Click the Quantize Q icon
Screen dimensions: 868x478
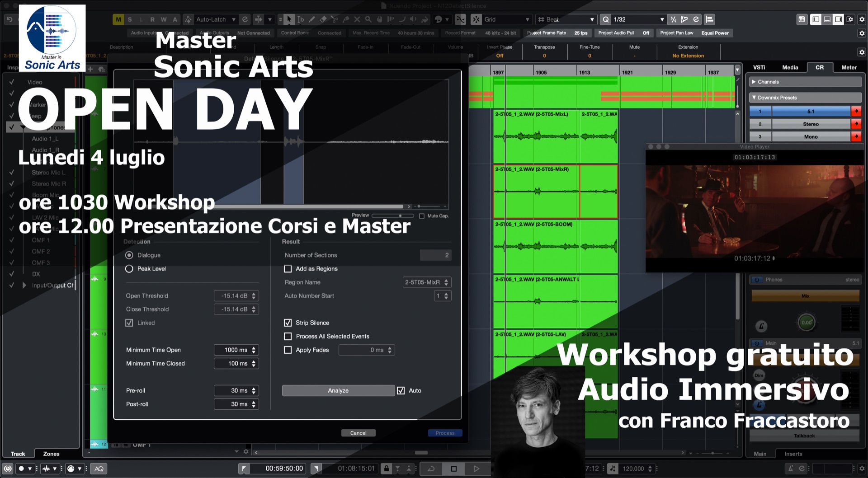pyautogui.click(x=606, y=19)
